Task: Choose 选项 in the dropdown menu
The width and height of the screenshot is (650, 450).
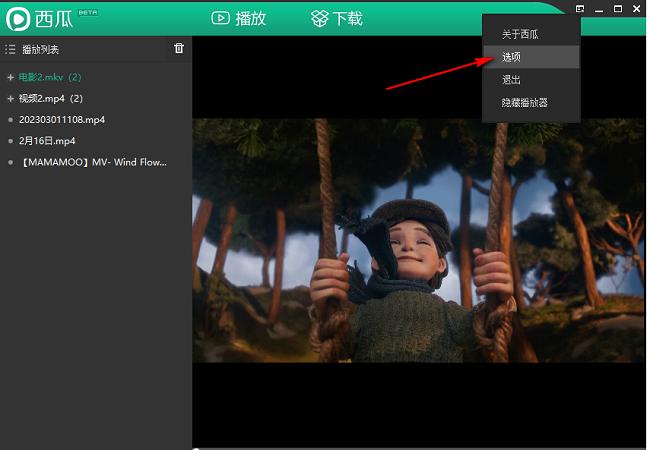Action: click(511, 57)
